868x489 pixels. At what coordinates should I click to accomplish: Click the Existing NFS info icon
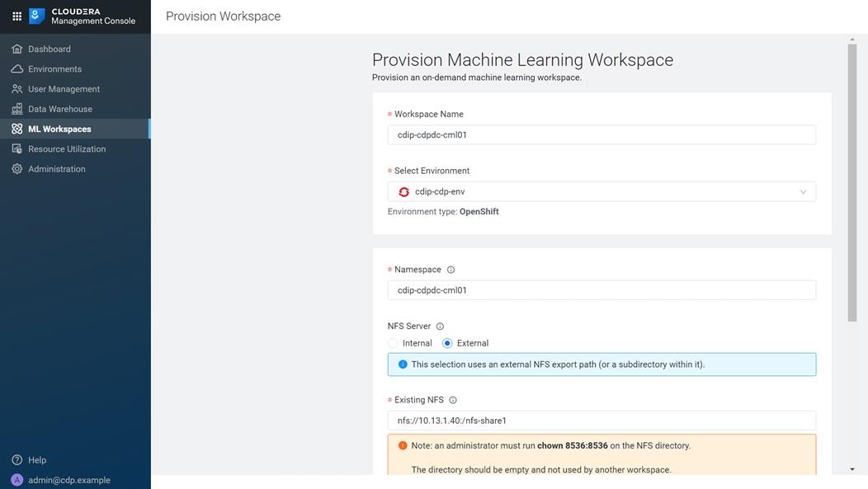[x=453, y=399]
